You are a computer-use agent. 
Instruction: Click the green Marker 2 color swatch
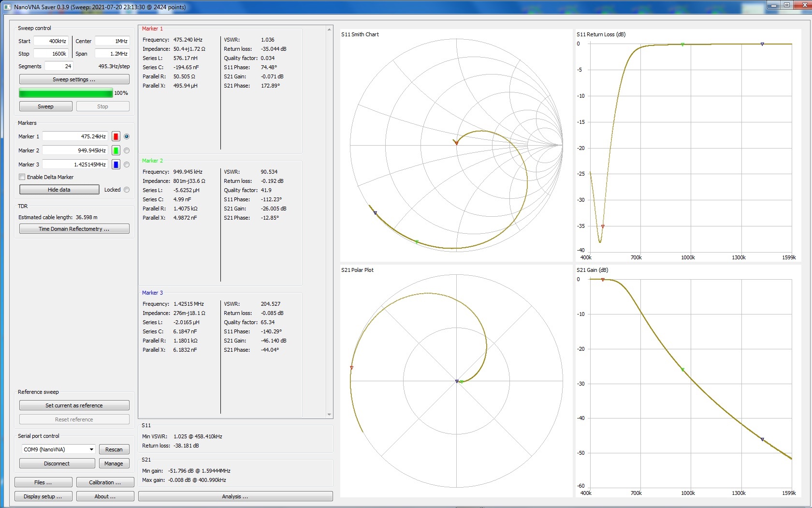coord(116,150)
